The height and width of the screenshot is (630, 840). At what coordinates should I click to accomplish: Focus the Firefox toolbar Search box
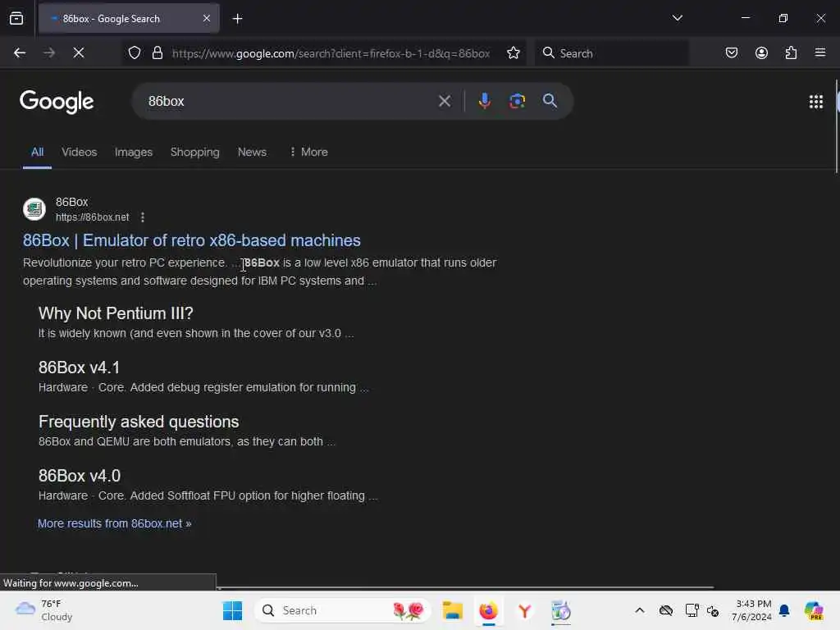click(x=611, y=53)
